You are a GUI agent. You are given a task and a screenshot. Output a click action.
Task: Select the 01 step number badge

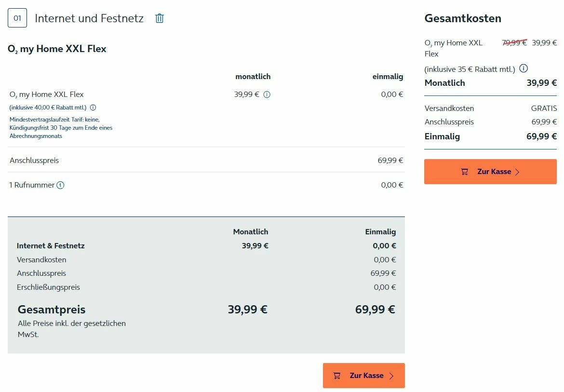17,18
